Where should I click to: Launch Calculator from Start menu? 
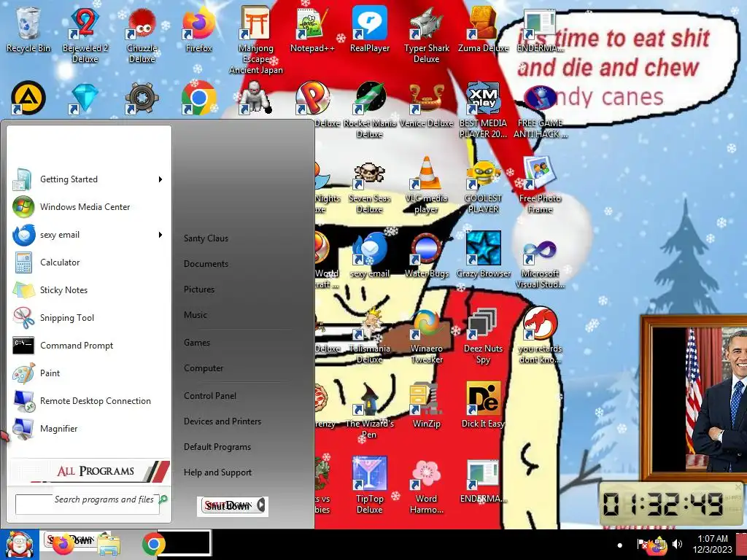(89, 262)
